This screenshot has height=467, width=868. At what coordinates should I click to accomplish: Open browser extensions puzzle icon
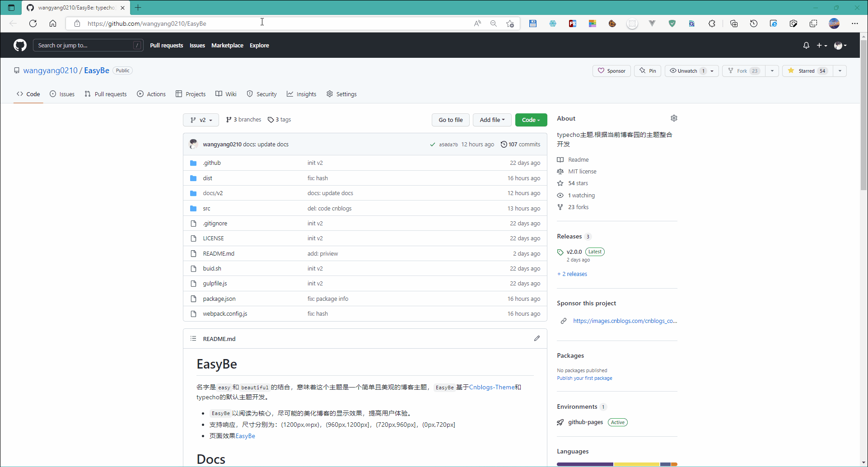click(x=712, y=23)
